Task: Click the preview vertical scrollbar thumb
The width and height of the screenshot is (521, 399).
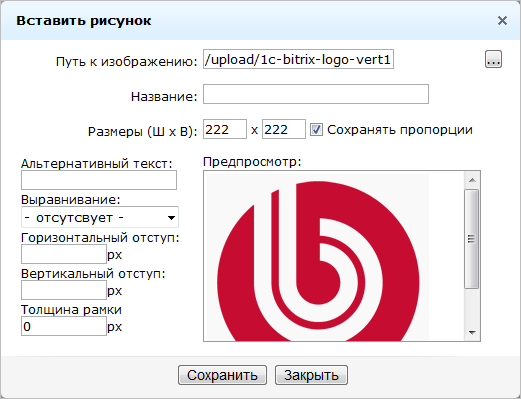Action: coord(472,239)
